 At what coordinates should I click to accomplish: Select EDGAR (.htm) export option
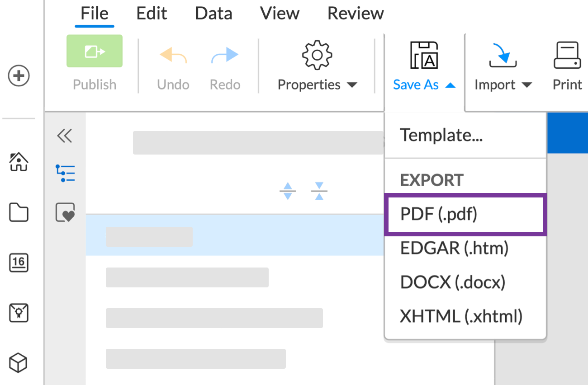454,248
